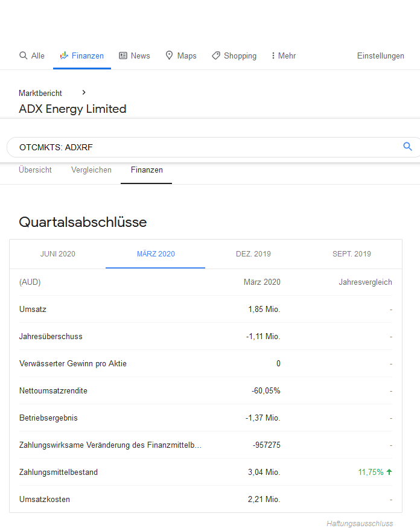420x528 pixels.
Task: Select the JUNI 2020 quarter tab
Action: (x=58, y=254)
